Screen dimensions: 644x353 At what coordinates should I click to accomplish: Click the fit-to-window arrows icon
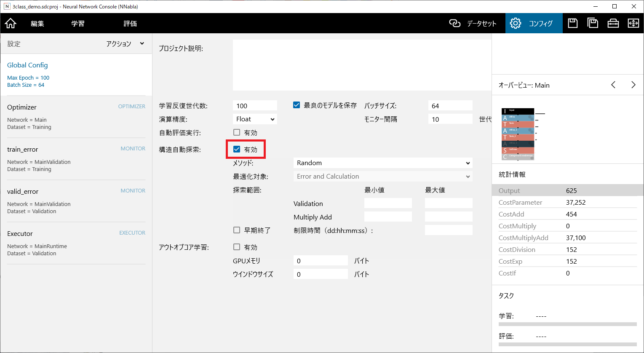coord(633,24)
